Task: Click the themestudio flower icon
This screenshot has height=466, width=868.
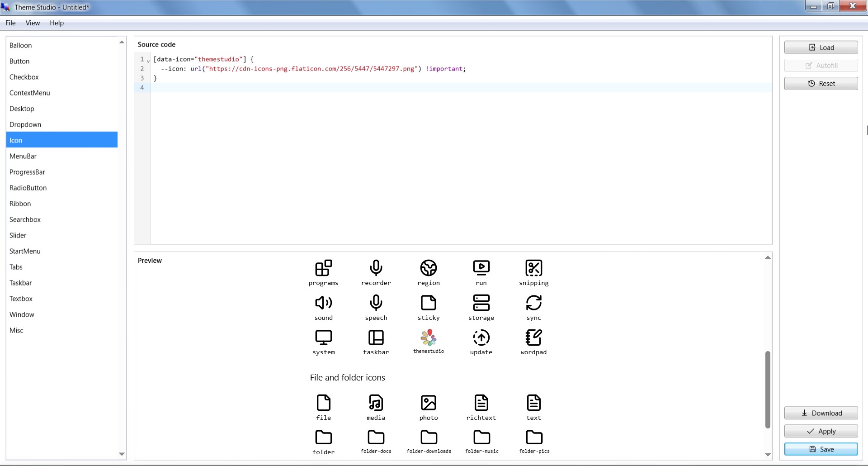Action: (x=428, y=337)
